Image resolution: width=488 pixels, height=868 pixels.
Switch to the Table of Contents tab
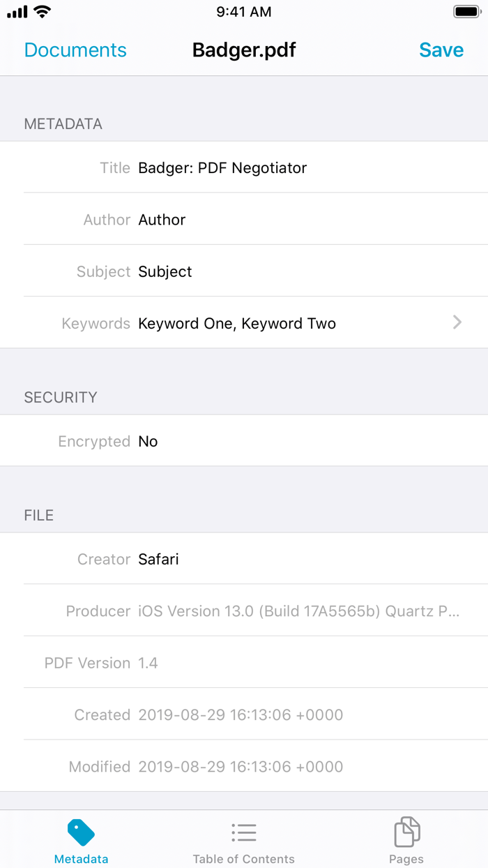[244, 859]
